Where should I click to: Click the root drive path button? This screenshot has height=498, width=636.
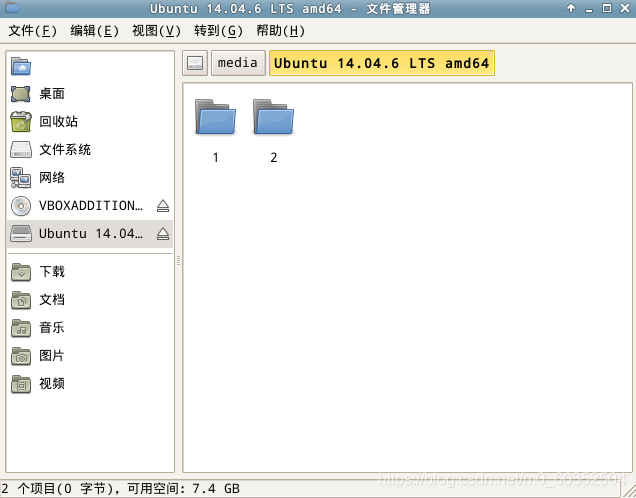[x=195, y=63]
